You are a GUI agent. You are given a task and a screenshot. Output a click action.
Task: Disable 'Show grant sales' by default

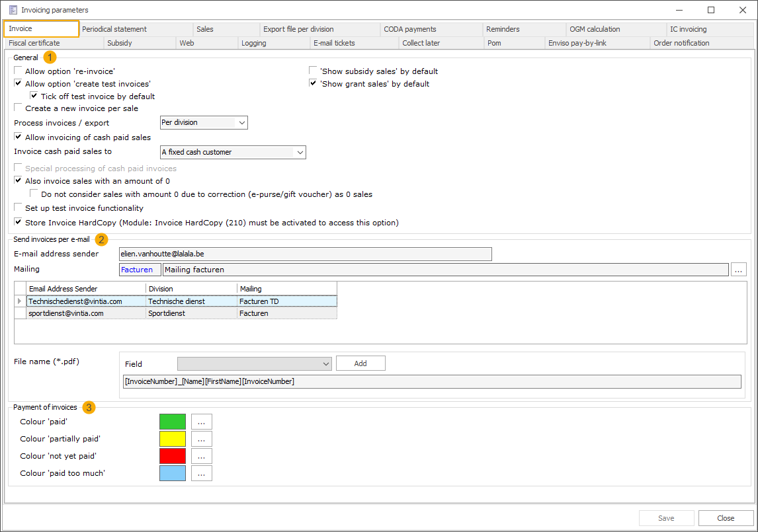tap(312, 83)
